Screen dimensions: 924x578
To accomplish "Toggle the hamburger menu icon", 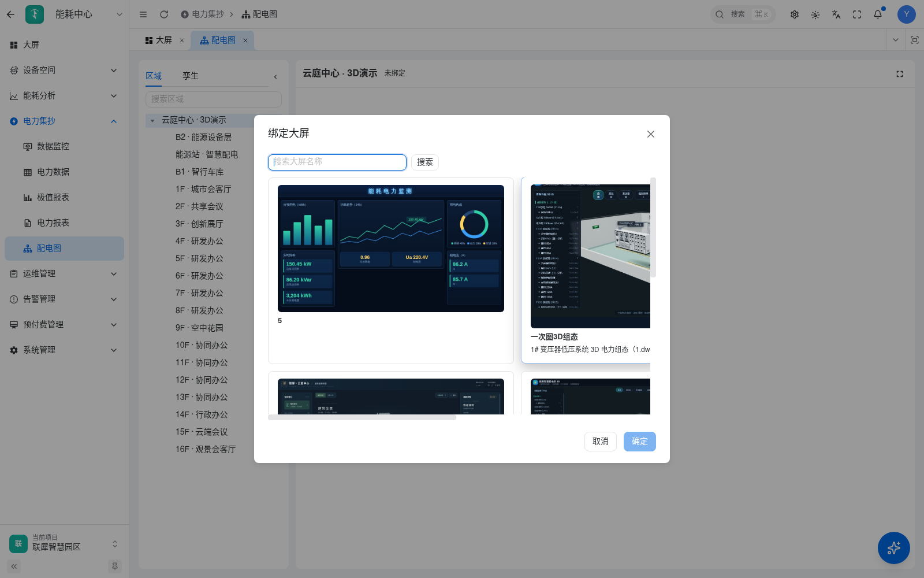I will [x=143, y=14].
